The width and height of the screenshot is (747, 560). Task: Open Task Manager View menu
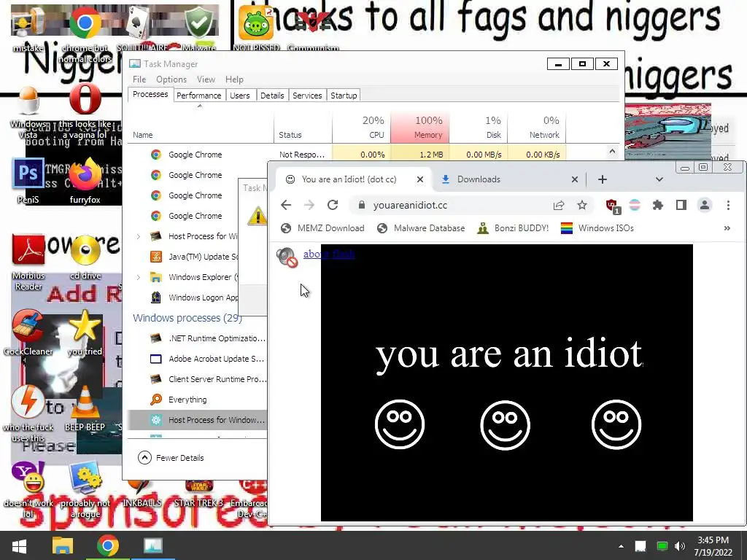click(x=206, y=79)
